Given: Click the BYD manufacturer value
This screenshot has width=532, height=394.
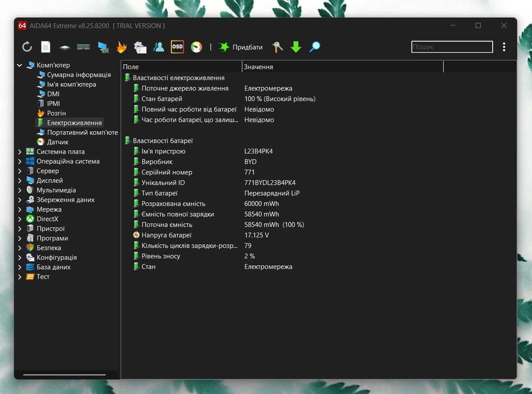Looking at the screenshot, I should (251, 162).
